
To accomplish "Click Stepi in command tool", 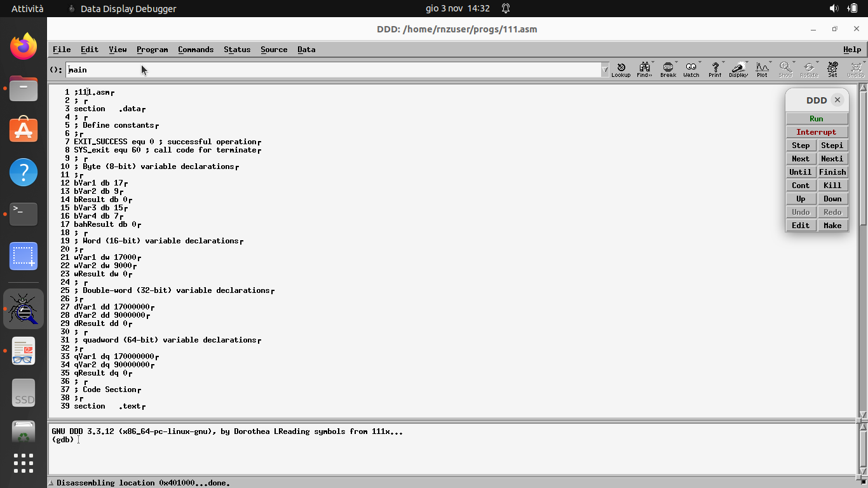I will point(832,146).
